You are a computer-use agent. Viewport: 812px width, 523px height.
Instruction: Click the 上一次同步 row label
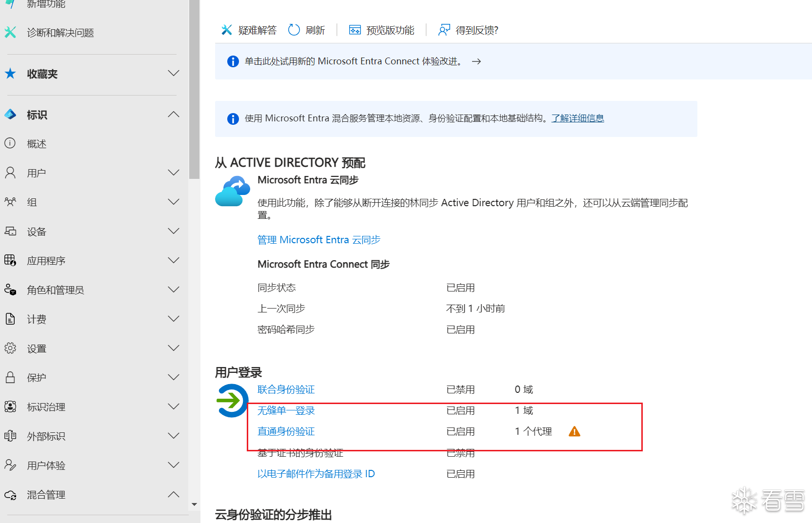pos(281,309)
